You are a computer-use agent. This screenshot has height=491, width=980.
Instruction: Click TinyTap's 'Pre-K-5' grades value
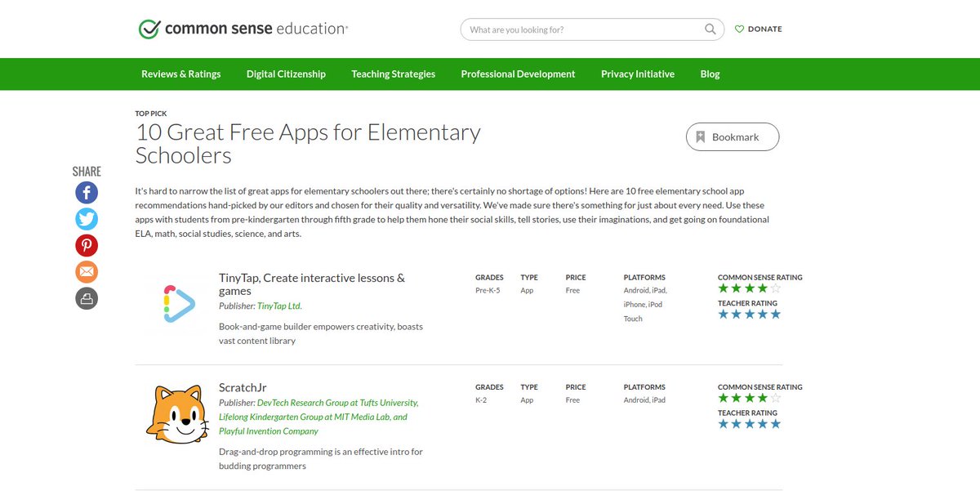coord(489,291)
